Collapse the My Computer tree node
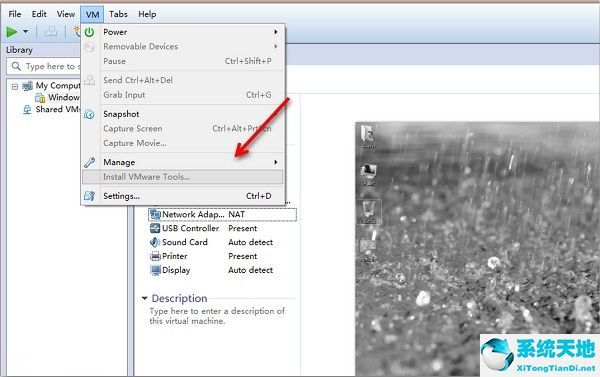This screenshot has height=377, width=600. tap(15, 86)
